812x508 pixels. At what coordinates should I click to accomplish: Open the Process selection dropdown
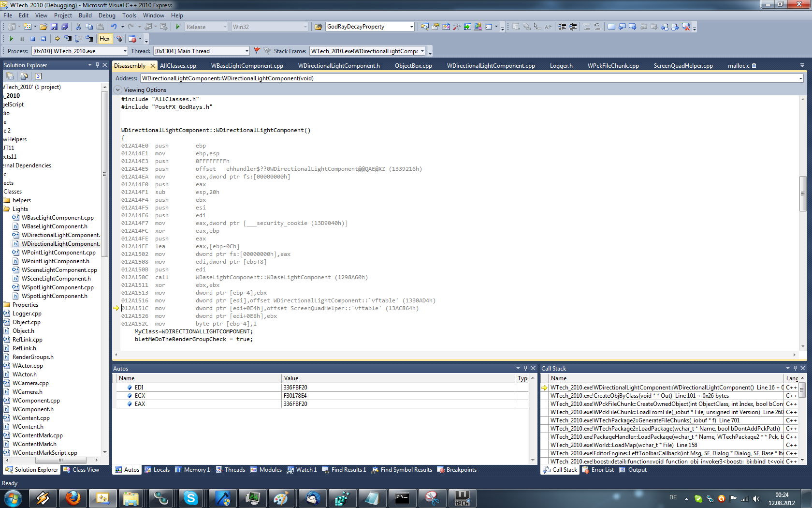click(125, 51)
